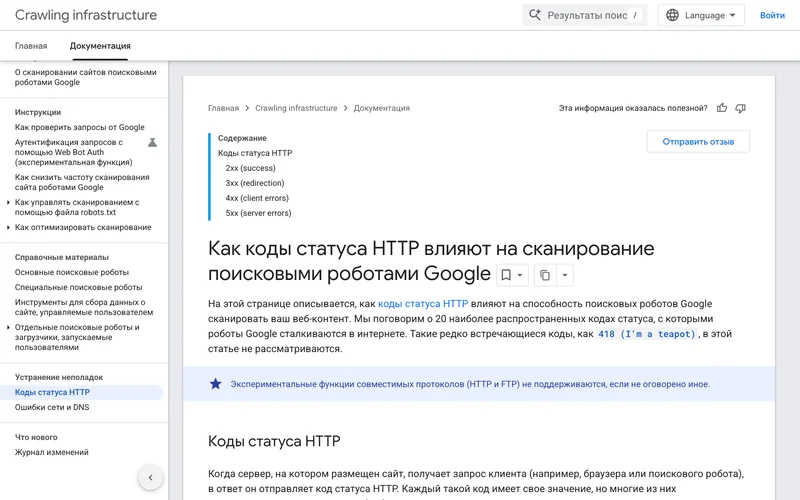Click the 'Коды статуса HTTP' section heading
The image size is (800, 500).
pyautogui.click(x=274, y=441)
